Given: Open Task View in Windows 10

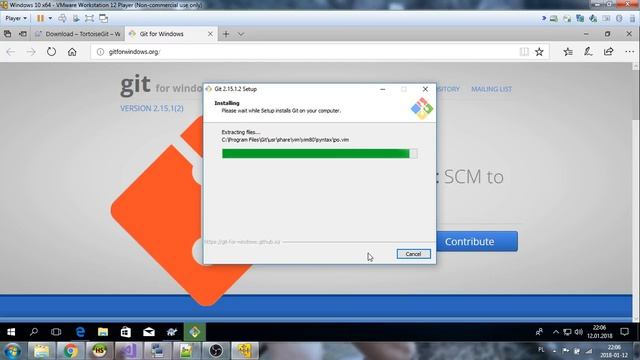Looking at the screenshot, I should (x=56, y=332).
